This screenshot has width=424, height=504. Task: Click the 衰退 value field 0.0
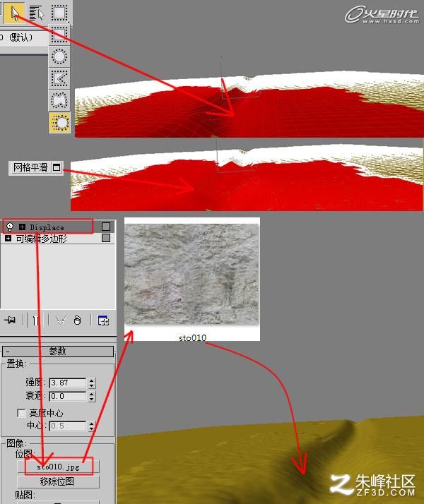pyautogui.click(x=68, y=396)
